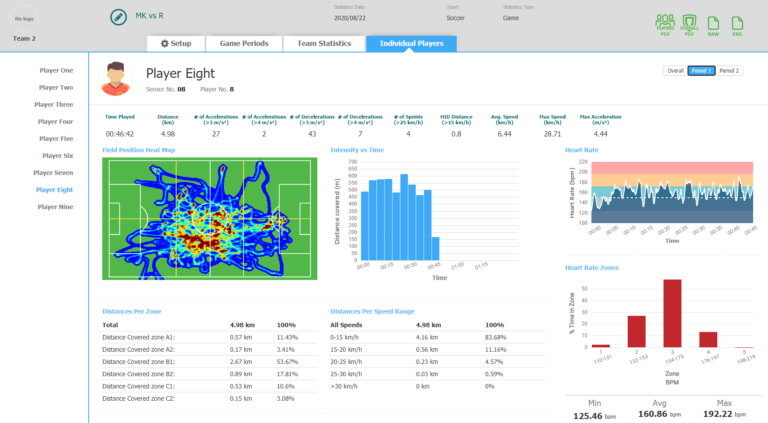Click the Distance Covered zone C2 row
Screen dimensions: 768x423
209,399
